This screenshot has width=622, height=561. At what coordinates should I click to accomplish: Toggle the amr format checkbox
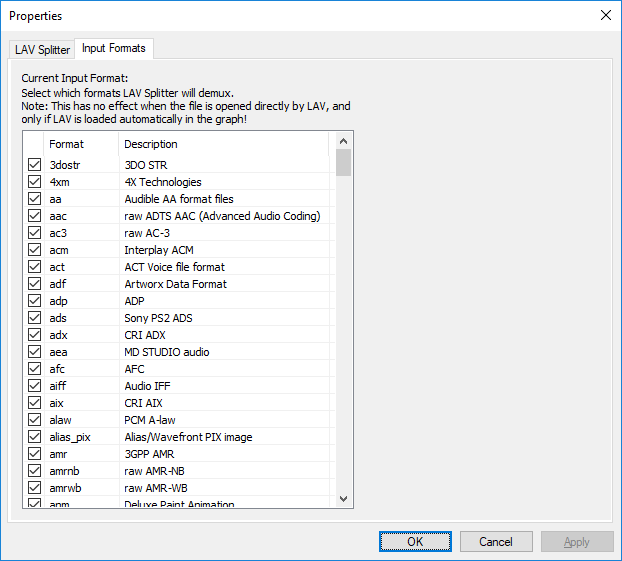(35, 454)
